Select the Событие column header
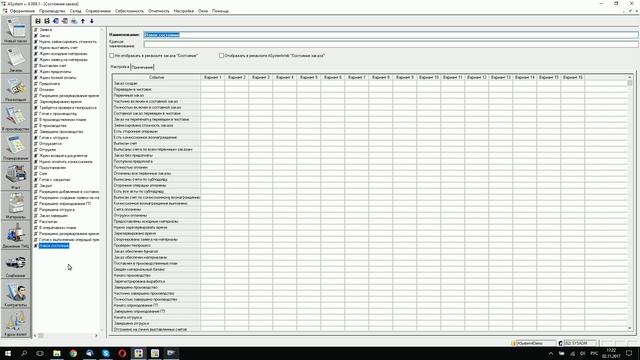The image size is (640, 360). 157,77
